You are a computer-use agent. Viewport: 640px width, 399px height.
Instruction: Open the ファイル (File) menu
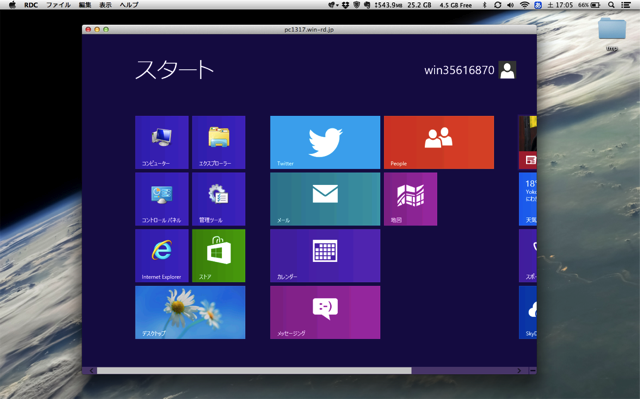(58, 5)
